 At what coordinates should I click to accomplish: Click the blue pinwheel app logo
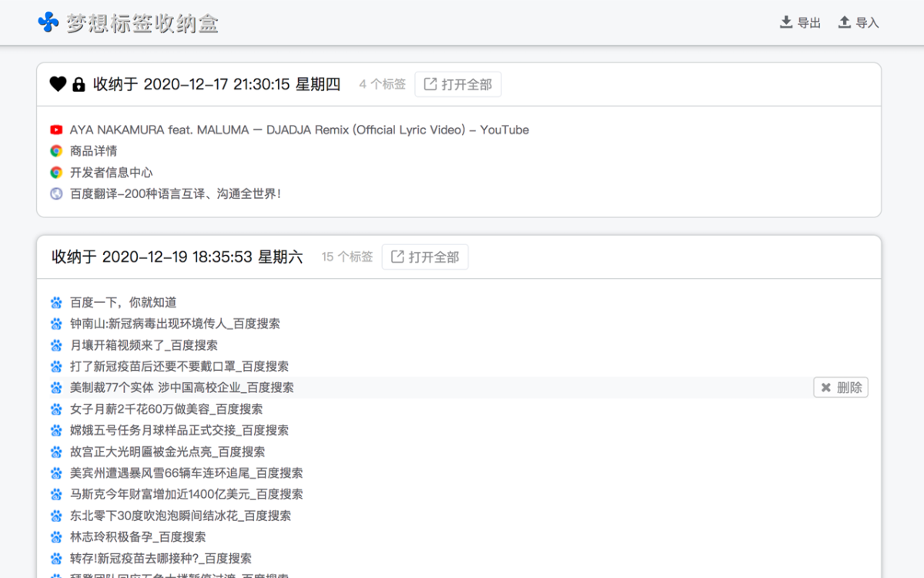coord(48,22)
